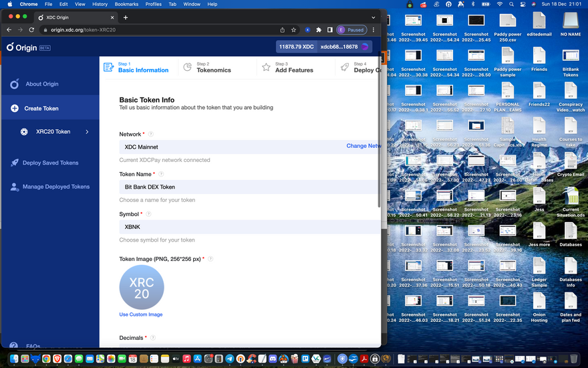This screenshot has height=368, width=588.
Task: Click the Create Token plus icon
Action: [15, 108]
